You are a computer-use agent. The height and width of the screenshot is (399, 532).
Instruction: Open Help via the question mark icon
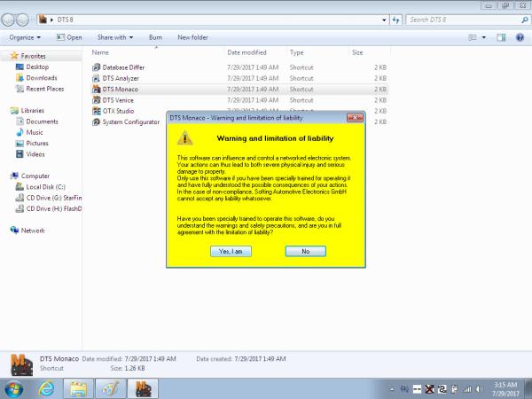[x=520, y=37]
